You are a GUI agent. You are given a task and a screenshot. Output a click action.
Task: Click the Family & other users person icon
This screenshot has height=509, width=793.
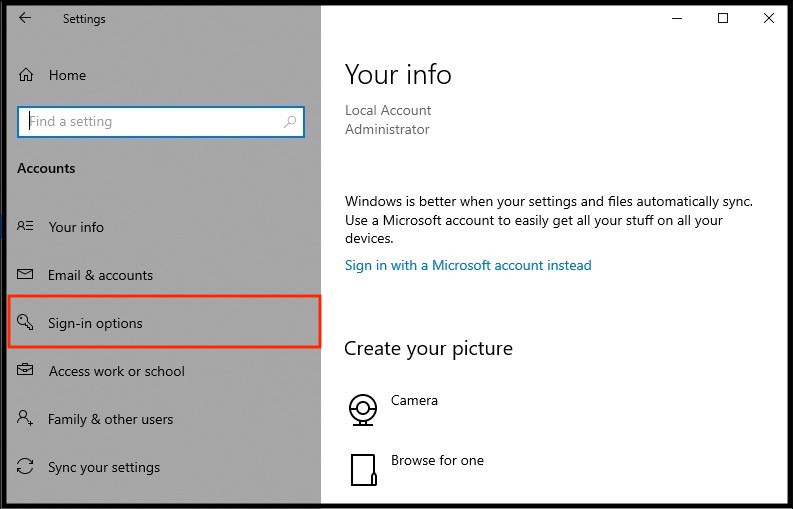[25, 418]
